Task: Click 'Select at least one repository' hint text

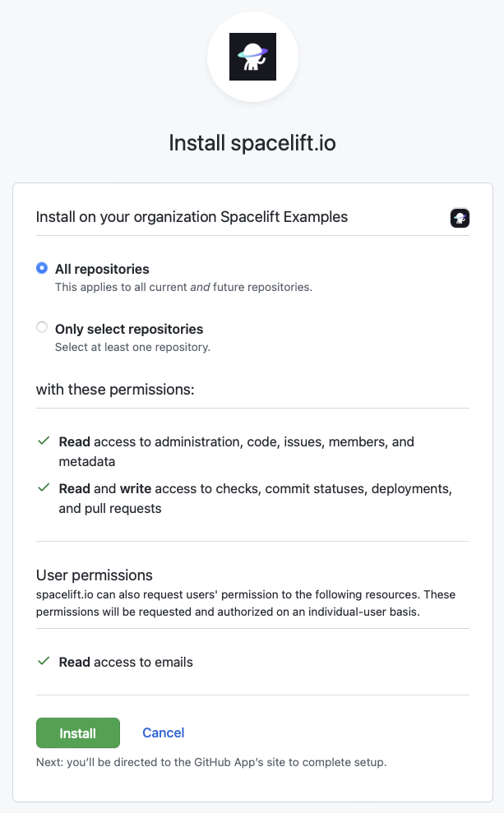Action: (132, 347)
